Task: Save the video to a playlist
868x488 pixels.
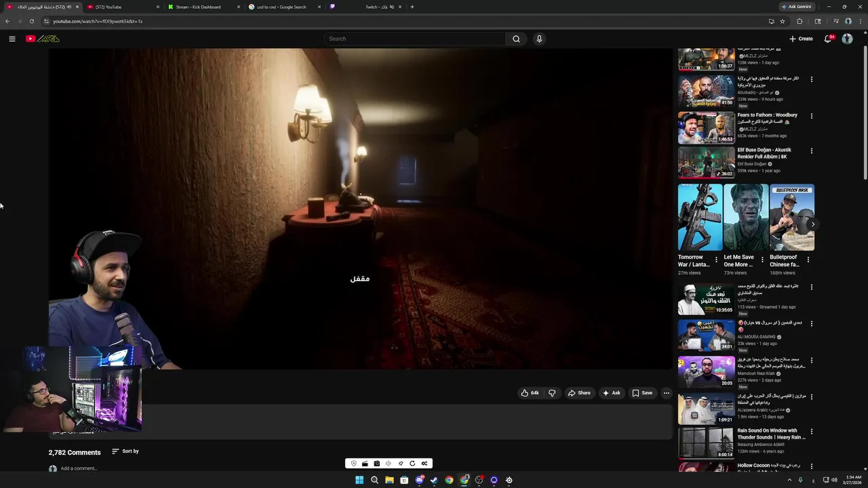Action: pos(642,393)
